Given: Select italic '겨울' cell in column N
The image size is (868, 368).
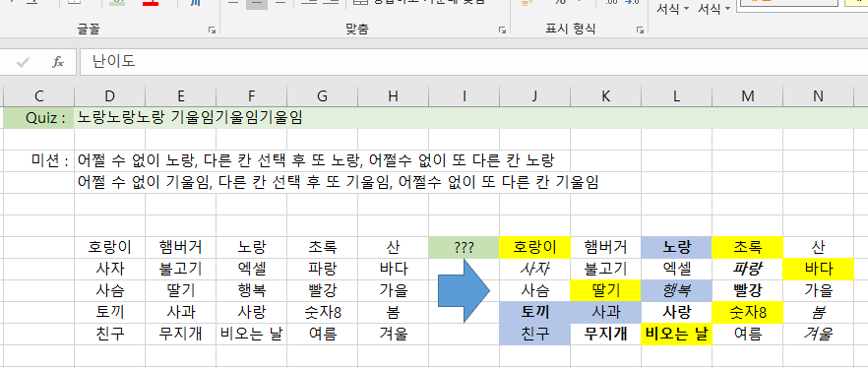Looking at the screenshot, I should tap(818, 334).
